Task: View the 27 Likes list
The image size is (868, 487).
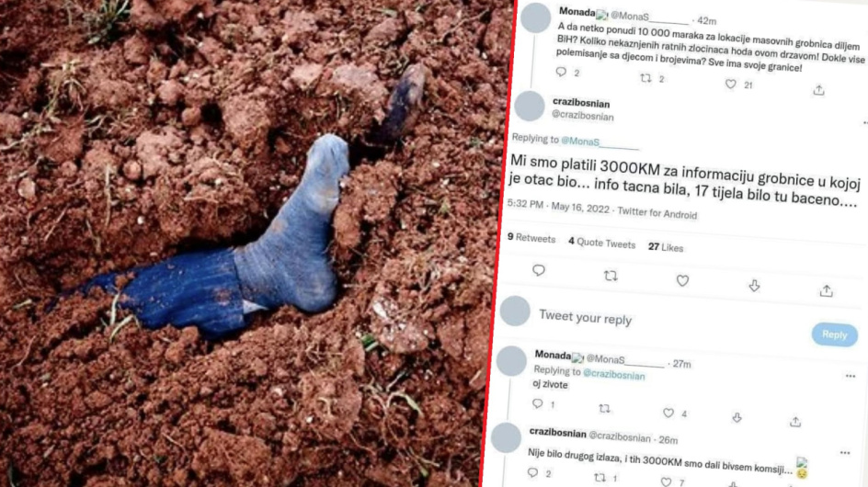Action: tap(666, 247)
